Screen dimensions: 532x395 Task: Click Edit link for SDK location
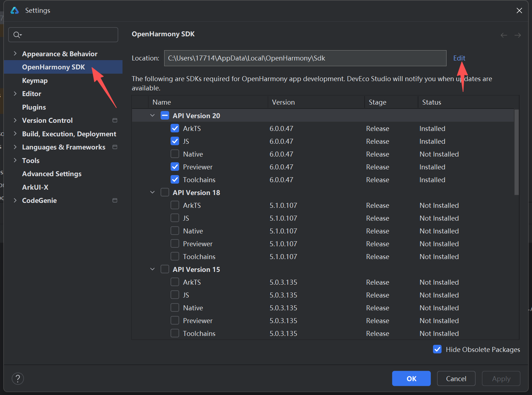459,58
